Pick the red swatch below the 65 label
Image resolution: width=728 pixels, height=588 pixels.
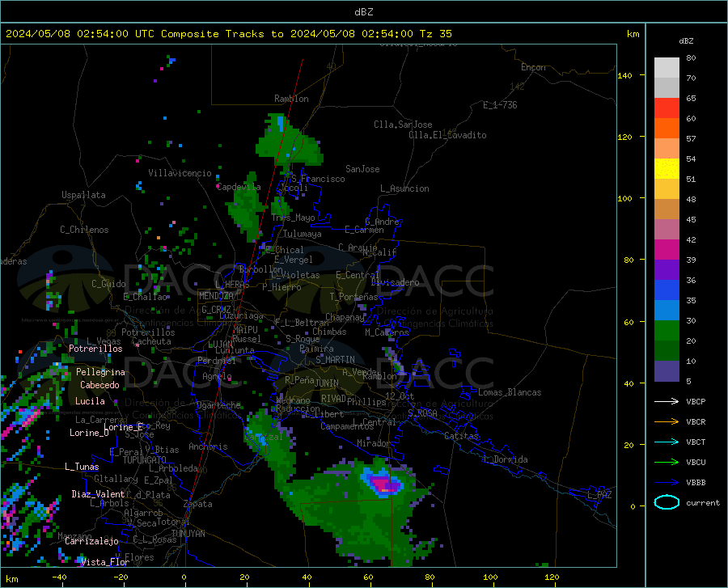(667, 108)
